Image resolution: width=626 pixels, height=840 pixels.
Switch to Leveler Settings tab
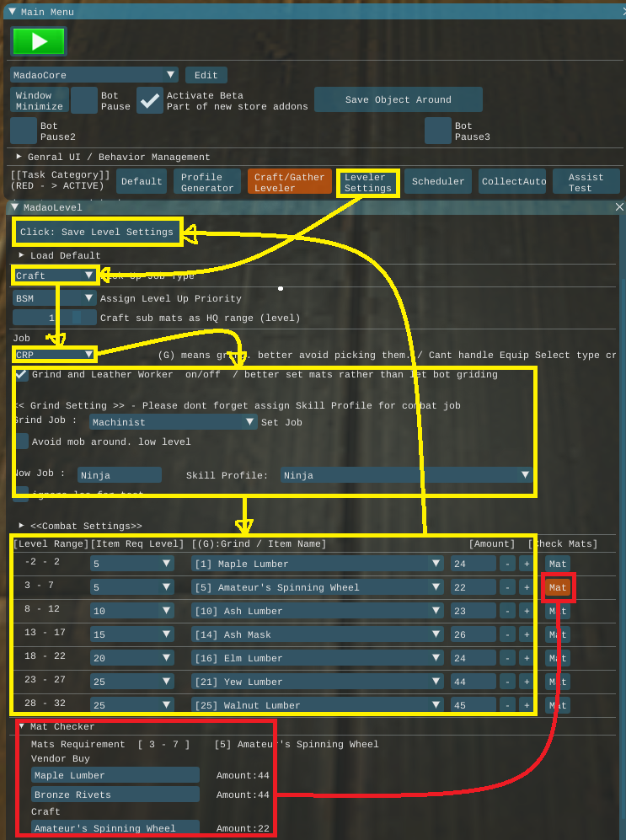367,182
